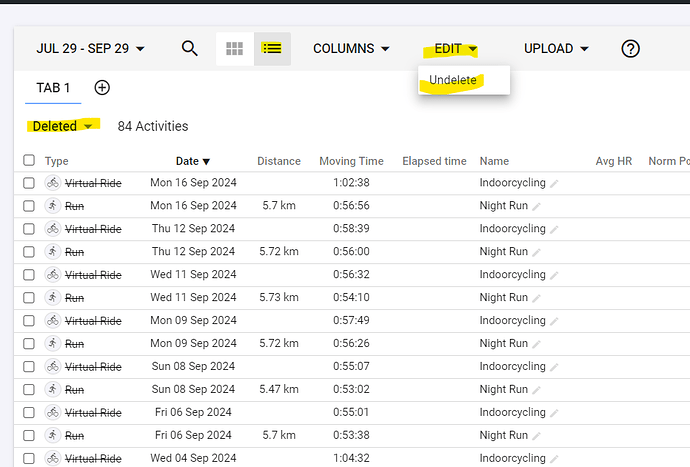Select TAB 1
The image size is (690, 467).
coord(53,88)
